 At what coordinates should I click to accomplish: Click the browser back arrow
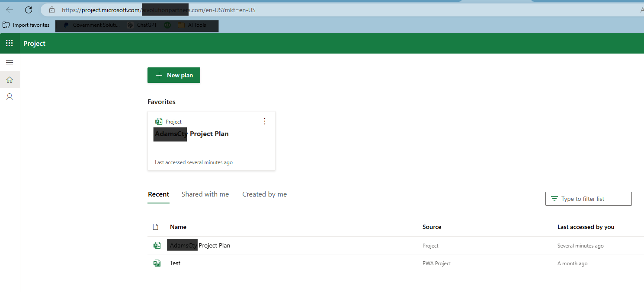[10, 10]
